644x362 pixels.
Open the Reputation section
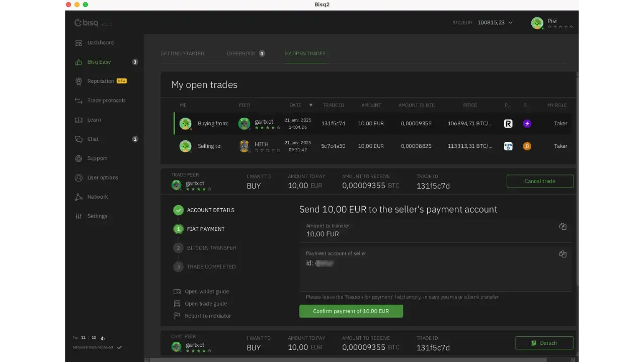101,81
